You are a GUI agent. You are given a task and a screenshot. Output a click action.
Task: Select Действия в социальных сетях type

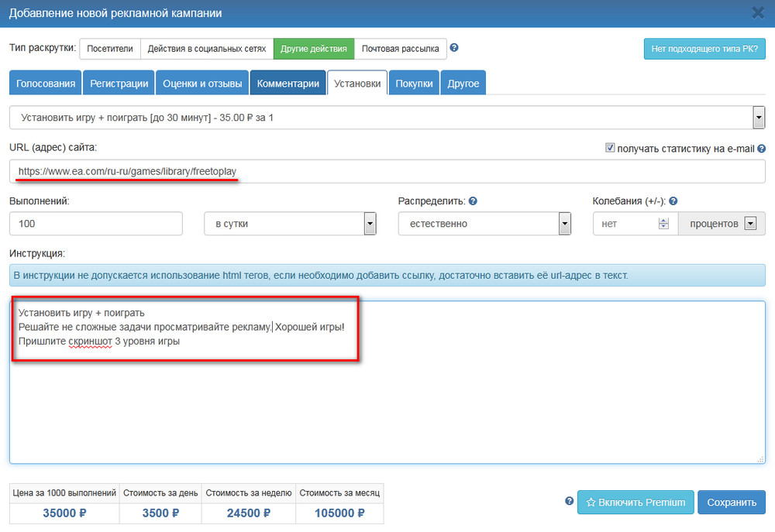click(206, 49)
